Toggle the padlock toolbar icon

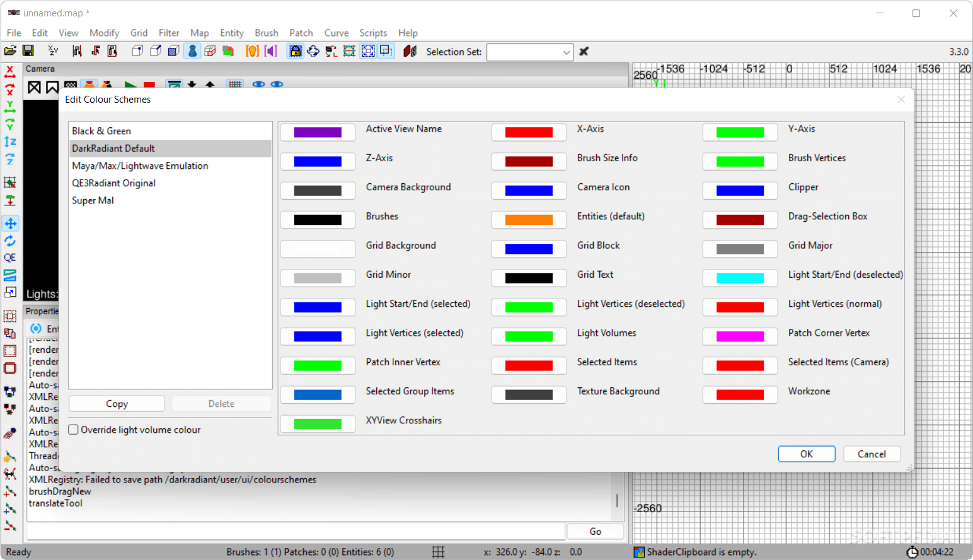point(295,51)
